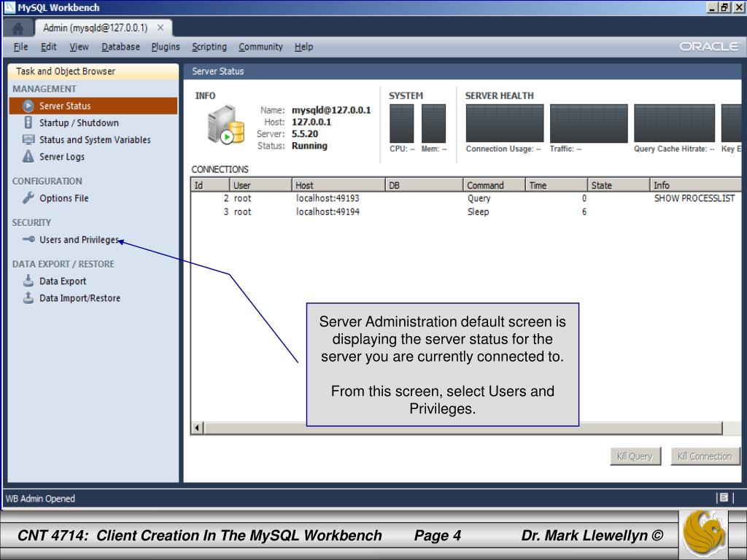
Task: Click the Task and Object Browser header
Action: point(93,71)
